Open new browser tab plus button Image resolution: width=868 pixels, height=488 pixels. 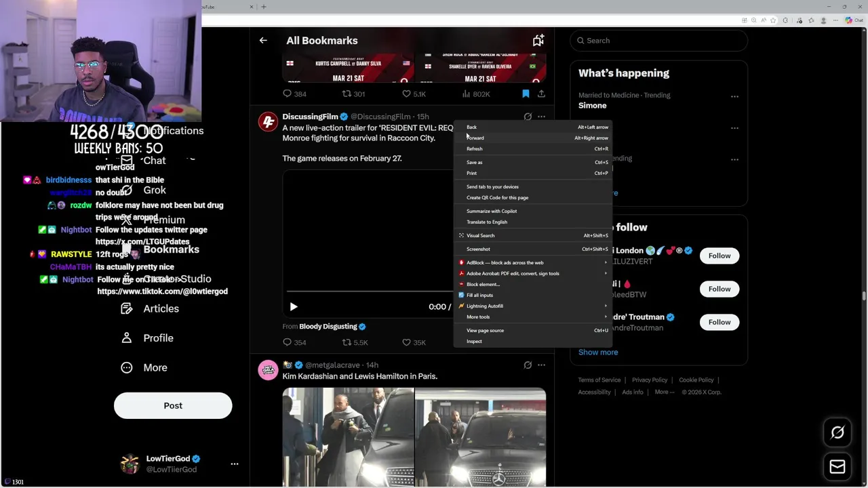point(264,7)
